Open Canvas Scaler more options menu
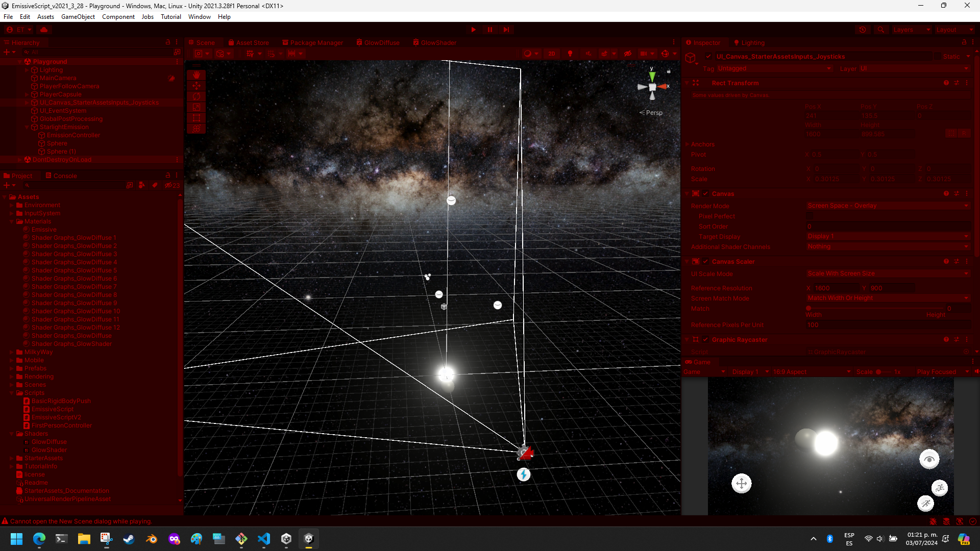980x551 pixels. pos(967,261)
